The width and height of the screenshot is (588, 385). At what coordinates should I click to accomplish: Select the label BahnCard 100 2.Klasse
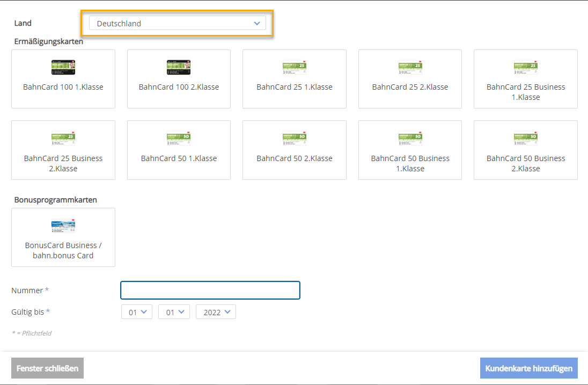pos(179,87)
